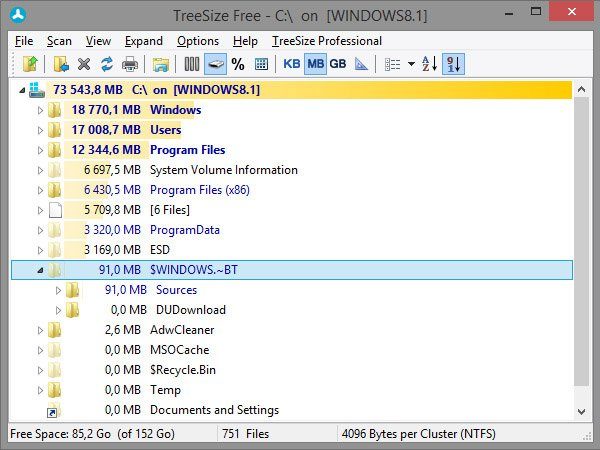Show sizes in MB
Image resolution: width=600 pixels, height=450 pixels.
(315, 64)
